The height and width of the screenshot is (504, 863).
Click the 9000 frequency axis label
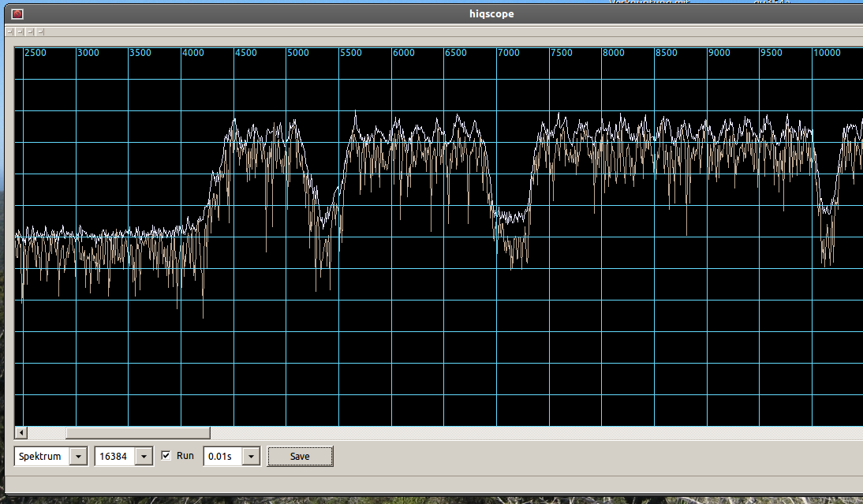719,53
